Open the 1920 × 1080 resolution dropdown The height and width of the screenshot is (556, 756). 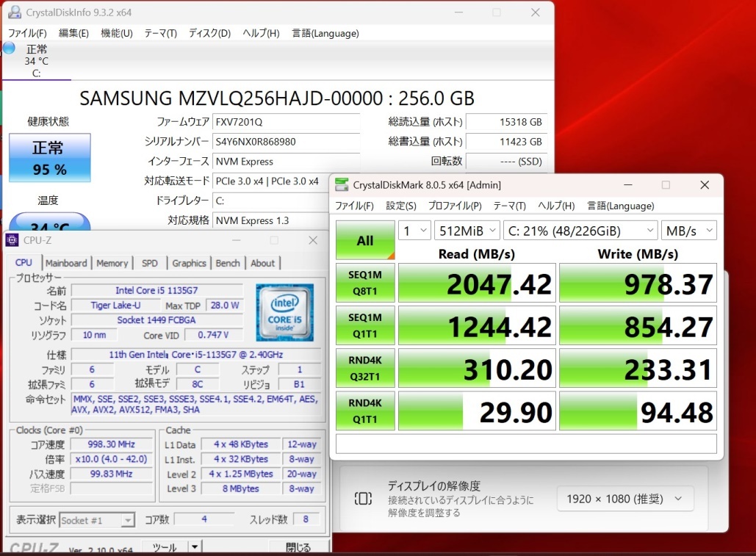tap(624, 499)
